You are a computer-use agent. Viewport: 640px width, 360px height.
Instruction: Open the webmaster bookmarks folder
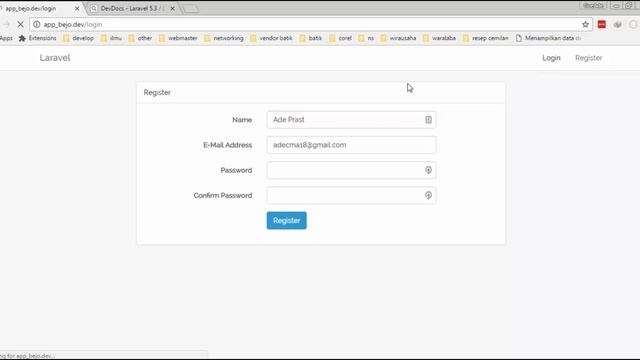(178, 38)
